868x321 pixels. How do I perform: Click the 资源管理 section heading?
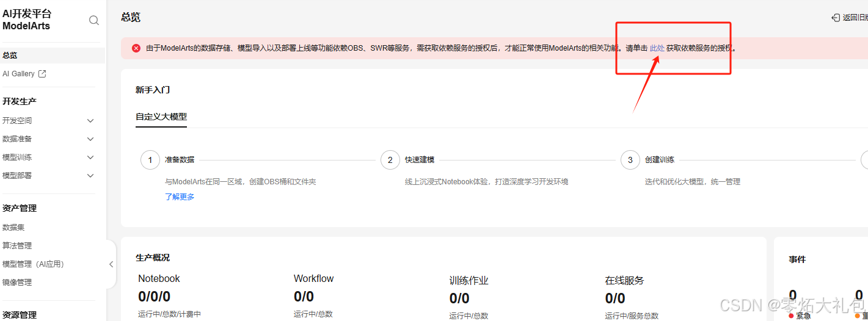20,315
